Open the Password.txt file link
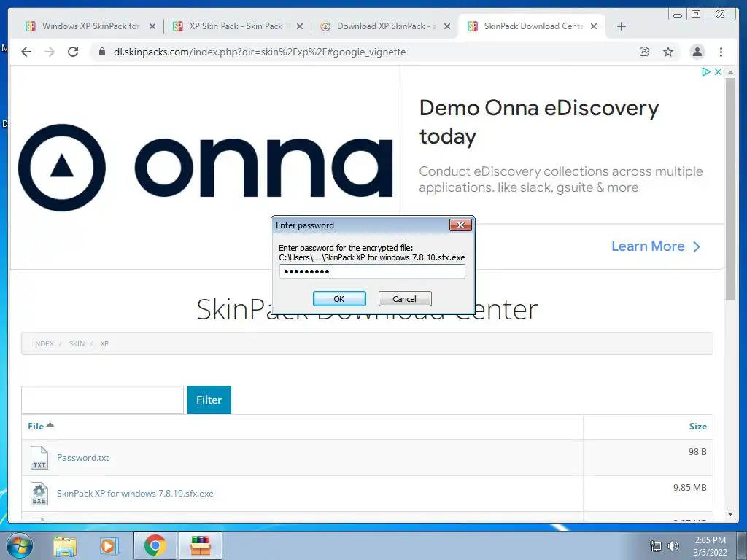The height and width of the screenshot is (560, 747). coord(83,458)
